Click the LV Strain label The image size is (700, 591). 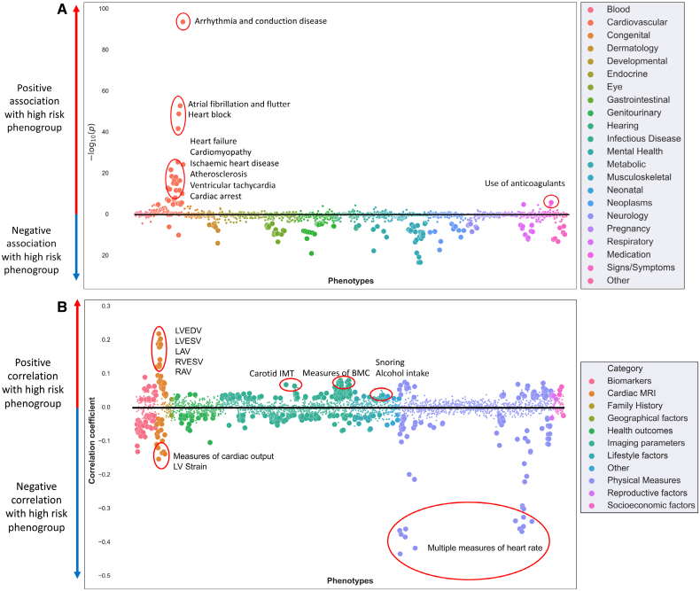tap(190, 467)
